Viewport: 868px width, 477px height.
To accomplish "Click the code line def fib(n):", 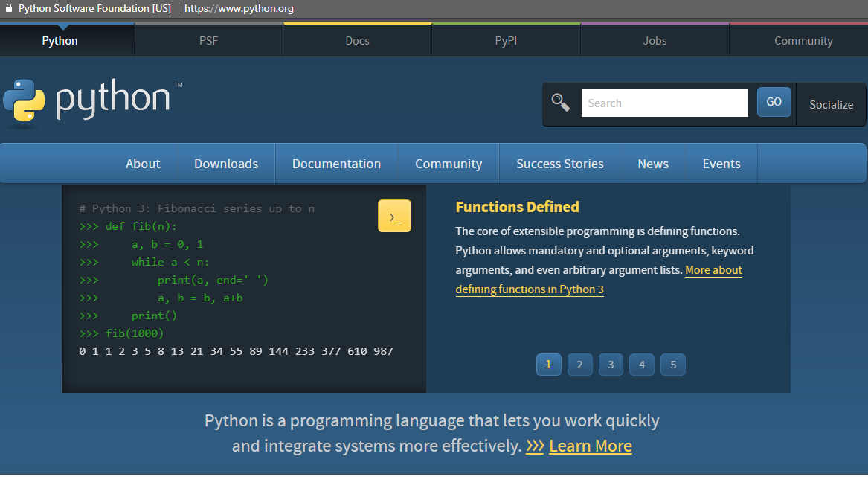I will 141,226.
